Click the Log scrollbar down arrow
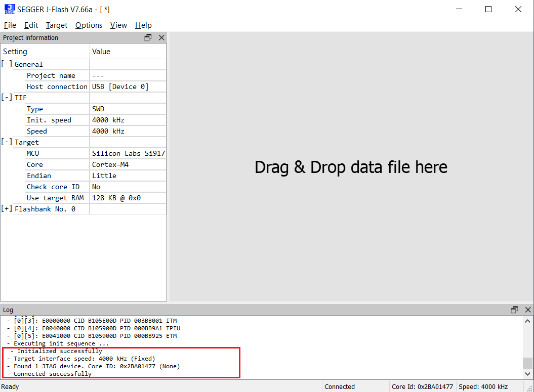The width and height of the screenshot is (534, 392). (527, 374)
